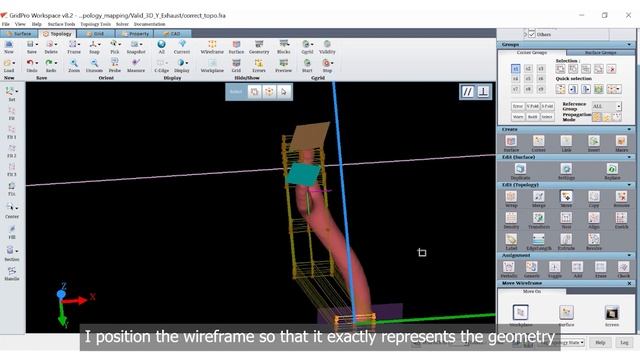Click the Warn group button
The image size is (640, 360).
[518, 117]
